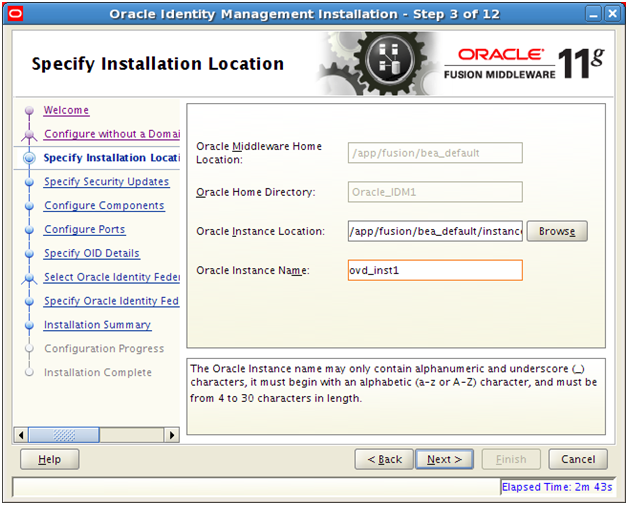Go to Configure without a Domain step
Screen dimensions: 628x505
coord(112,134)
